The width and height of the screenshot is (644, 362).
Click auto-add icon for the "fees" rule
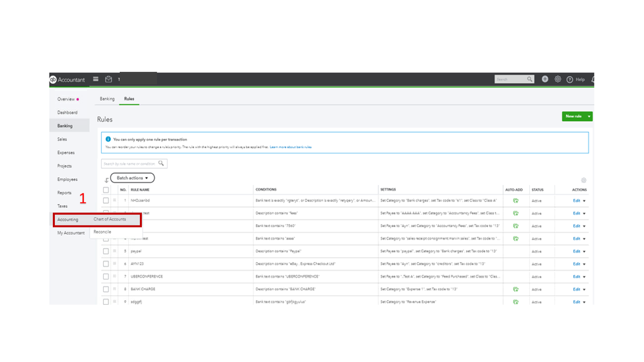point(516,213)
